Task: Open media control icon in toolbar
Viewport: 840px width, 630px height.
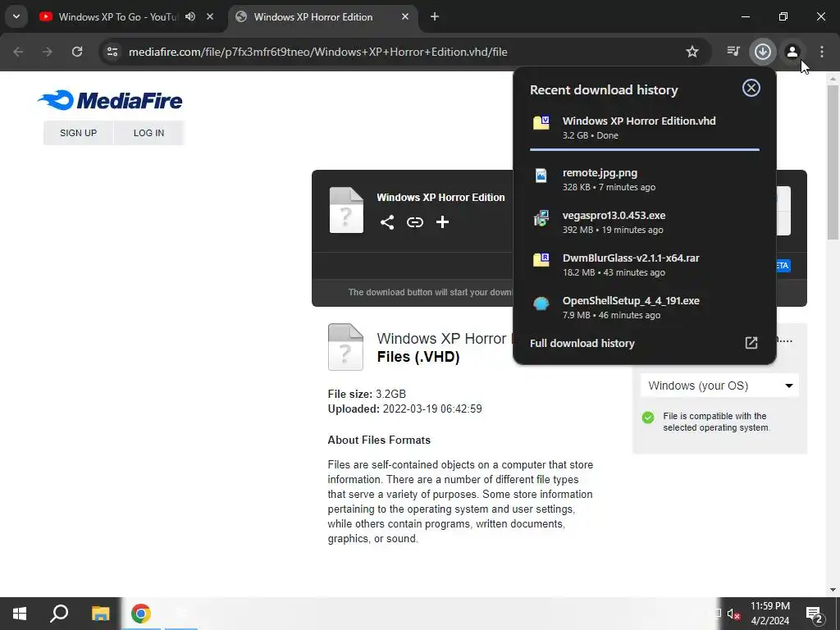Action: (x=733, y=52)
